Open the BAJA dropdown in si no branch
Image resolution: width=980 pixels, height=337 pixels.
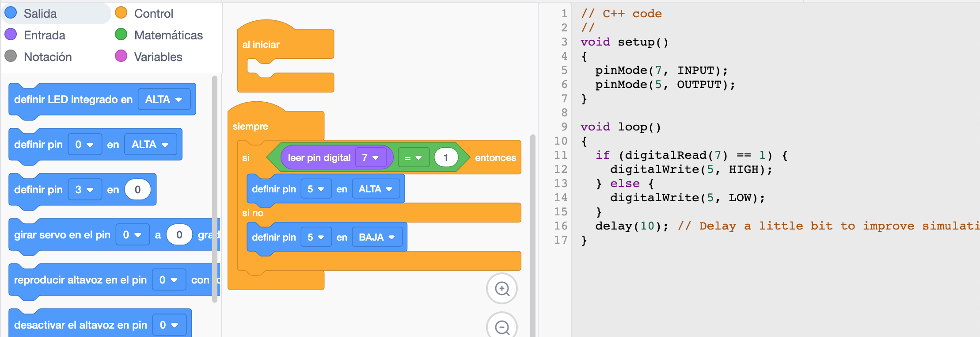377,237
